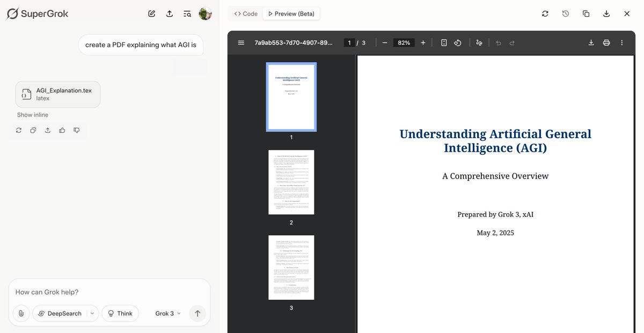This screenshot has height=333, width=644.
Task: Toggle the Think mode button
Action: coord(120,314)
